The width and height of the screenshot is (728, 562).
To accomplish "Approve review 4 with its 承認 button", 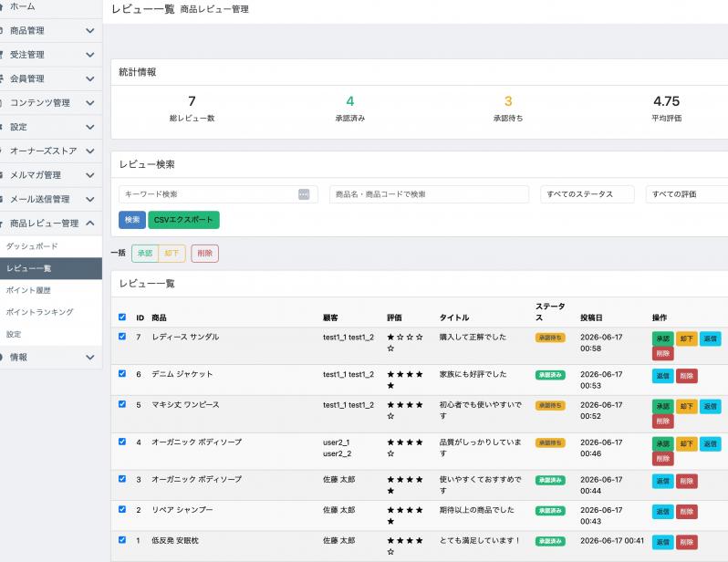I will (663, 443).
